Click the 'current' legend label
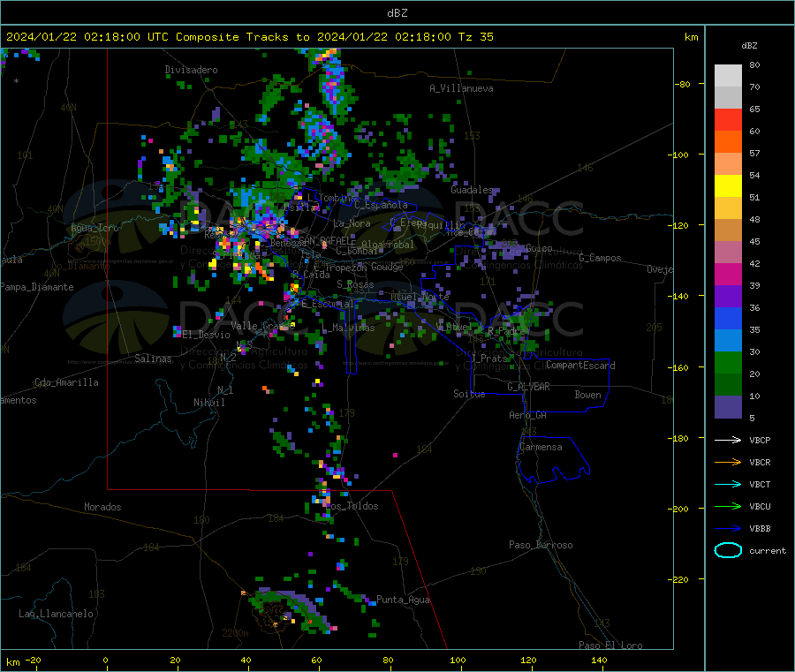Screen dimensions: 795x672 [x=768, y=550]
